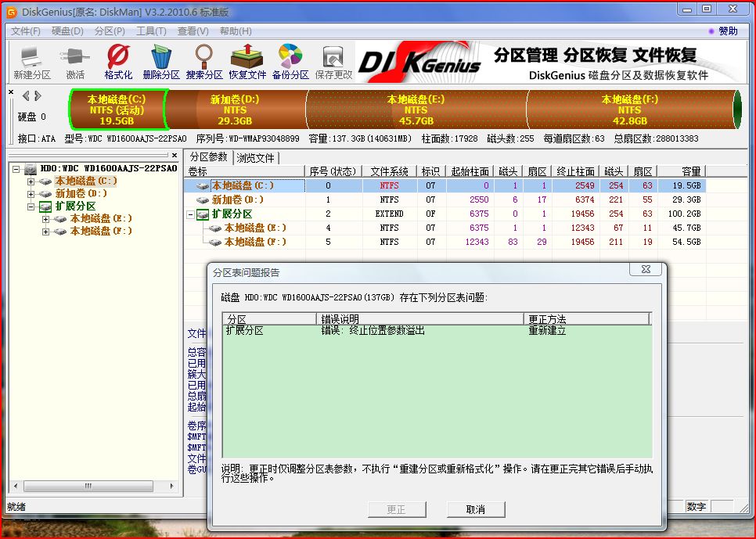The height and width of the screenshot is (539, 756).
Task: Click the 取消 button
Action: 476,509
